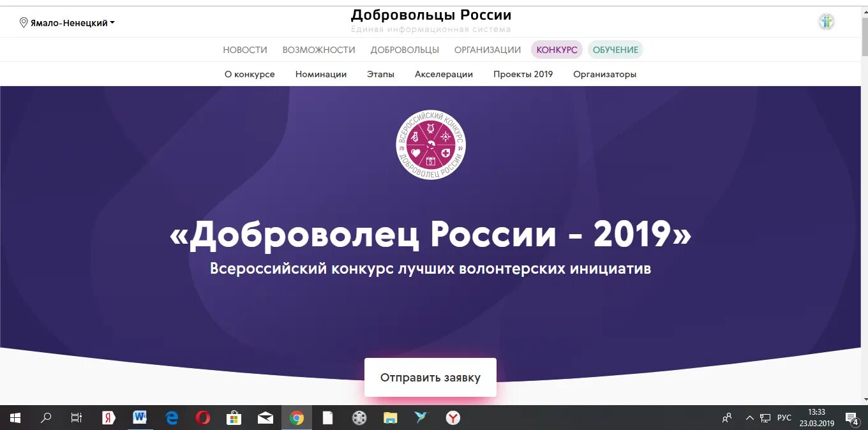Screen dimensions: 868x430
Task: Open the Проекты 2019 submenu tab
Action: pyautogui.click(x=523, y=74)
